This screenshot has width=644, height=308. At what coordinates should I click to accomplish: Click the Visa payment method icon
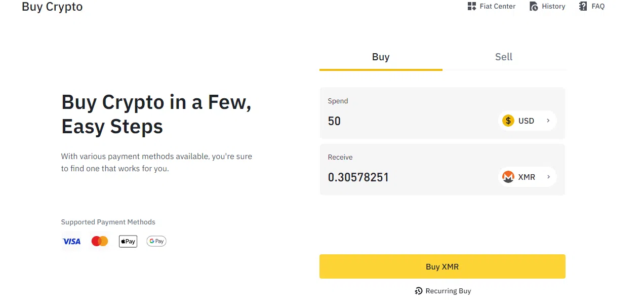[x=71, y=242]
